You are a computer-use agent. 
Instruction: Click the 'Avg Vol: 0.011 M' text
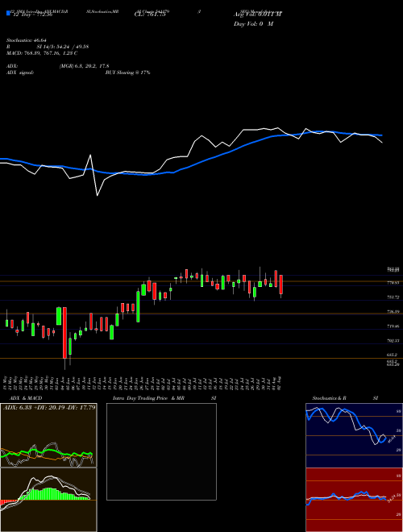pyautogui.click(x=257, y=15)
